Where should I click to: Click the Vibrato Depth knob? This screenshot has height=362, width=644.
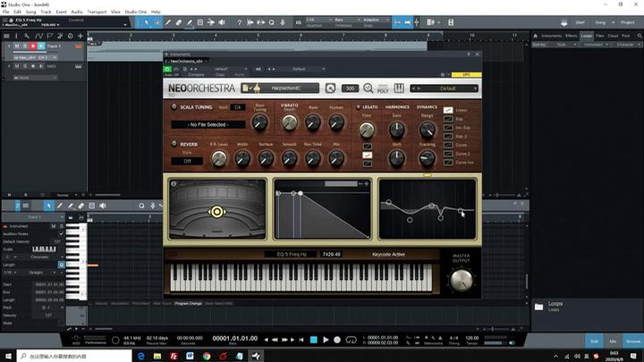(289, 122)
